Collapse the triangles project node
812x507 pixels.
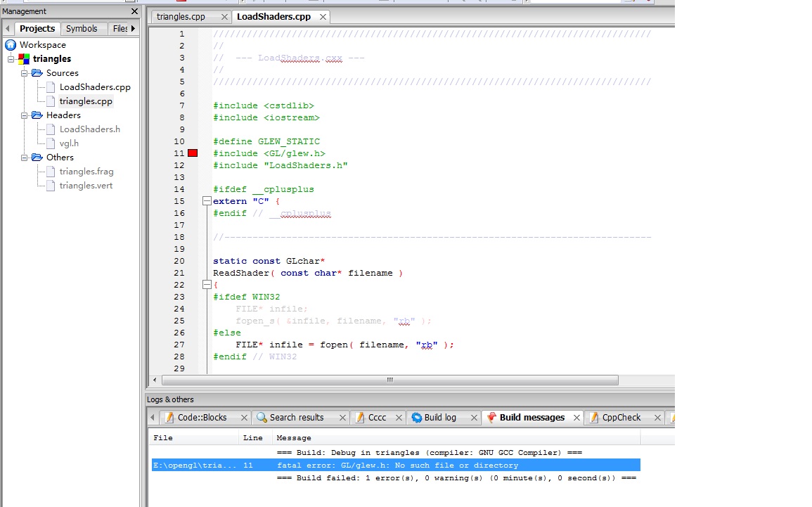coord(11,59)
